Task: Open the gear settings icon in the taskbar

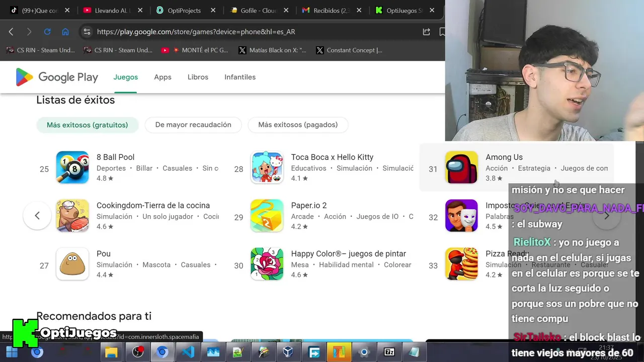Action: 364,352
